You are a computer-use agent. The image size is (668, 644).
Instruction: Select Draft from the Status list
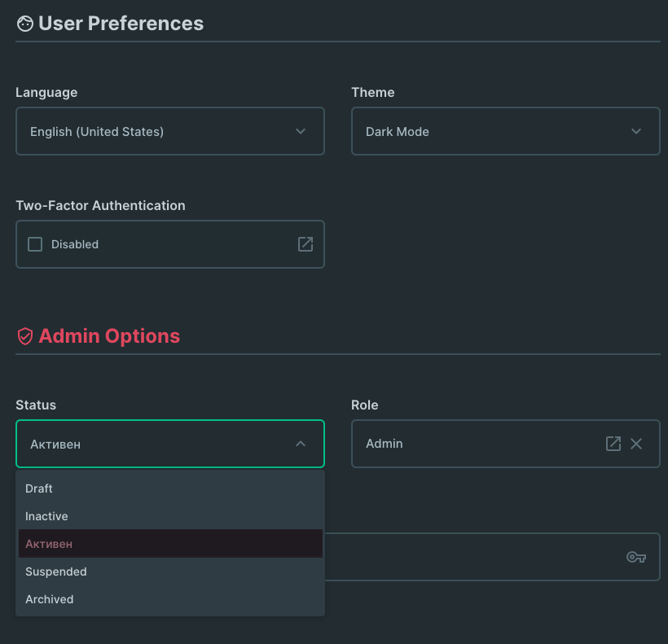(170, 488)
